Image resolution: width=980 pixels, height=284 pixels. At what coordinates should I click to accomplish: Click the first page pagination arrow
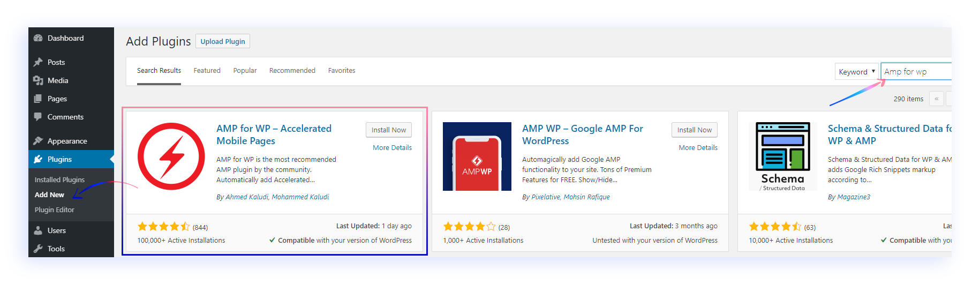pos(937,99)
